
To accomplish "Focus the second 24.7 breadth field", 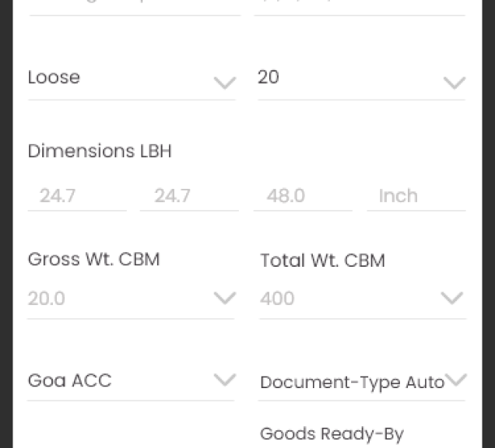I will tap(189, 196).
